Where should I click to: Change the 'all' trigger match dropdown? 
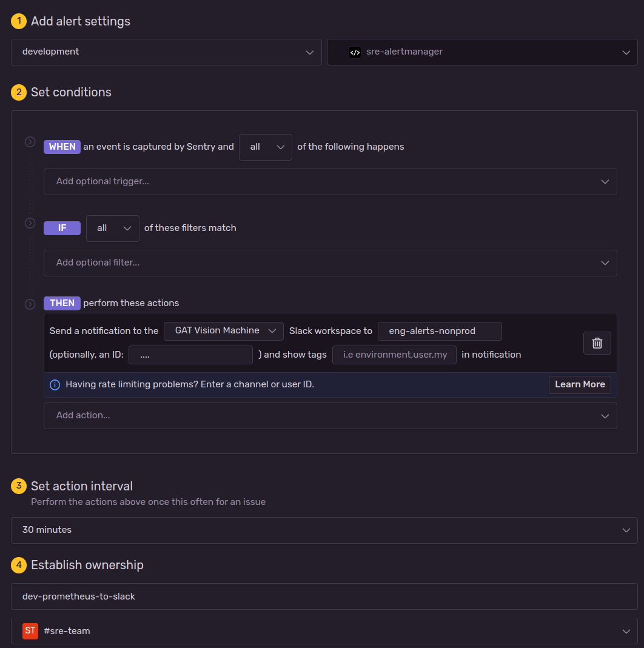[x=265, y=147]
